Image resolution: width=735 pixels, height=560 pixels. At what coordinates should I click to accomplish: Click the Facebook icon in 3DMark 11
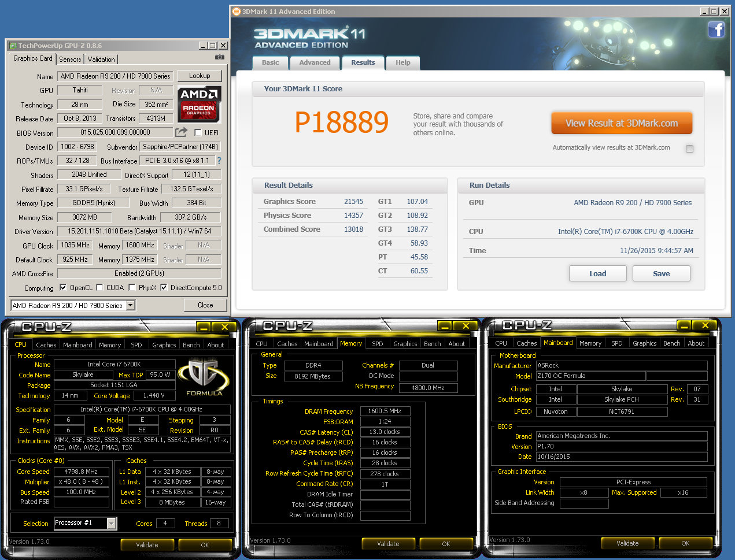[716, 29]
